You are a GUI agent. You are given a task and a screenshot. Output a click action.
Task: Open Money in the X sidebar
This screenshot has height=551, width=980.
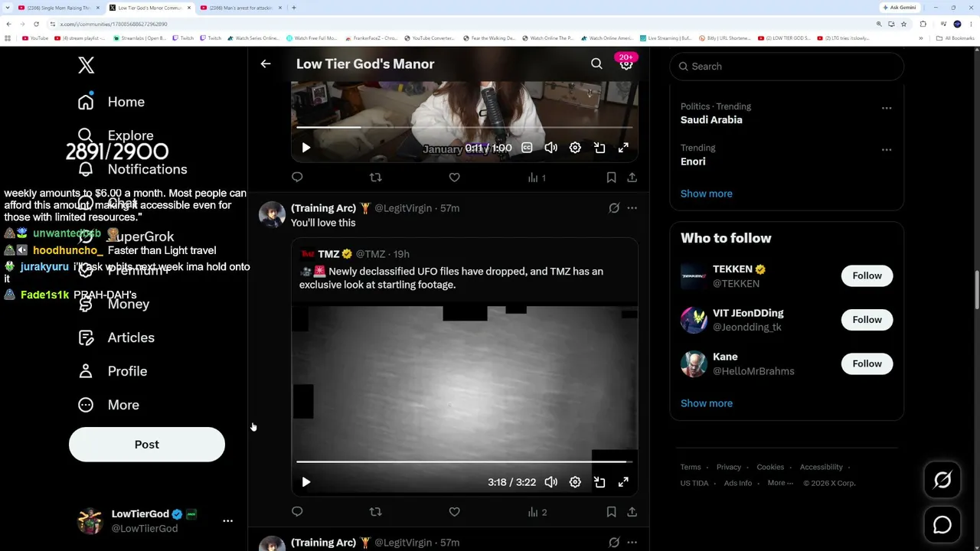113,304
